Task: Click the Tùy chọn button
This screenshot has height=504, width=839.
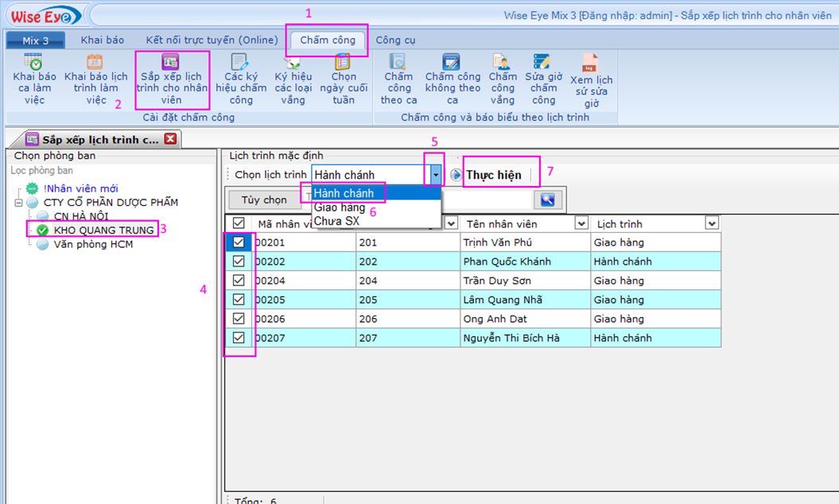Action: [264, 200]
